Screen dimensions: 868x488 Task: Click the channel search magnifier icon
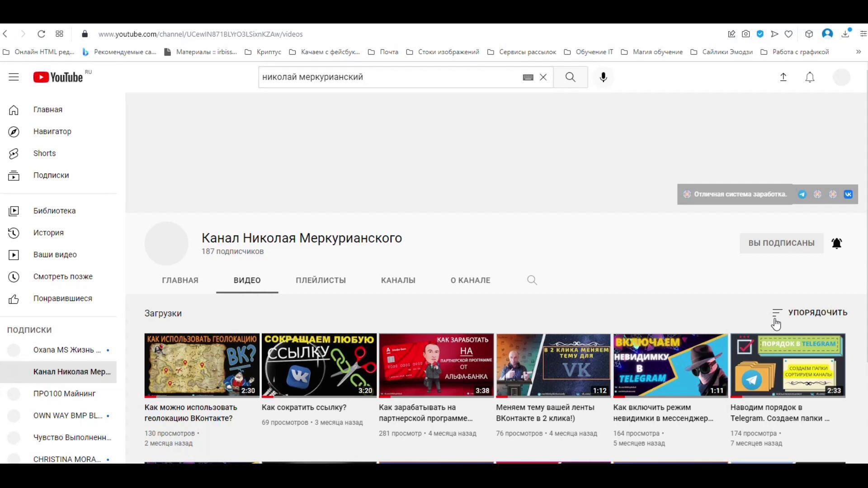click(532, 280)
